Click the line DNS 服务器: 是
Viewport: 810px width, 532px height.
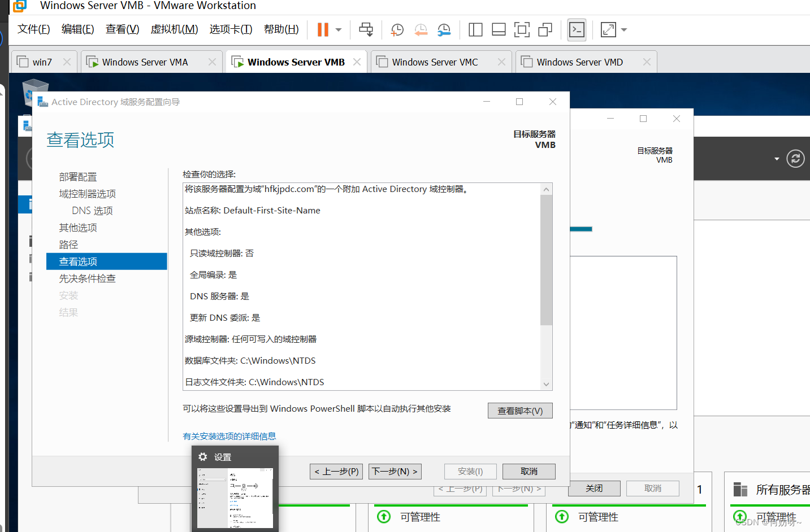pos(219,296)
